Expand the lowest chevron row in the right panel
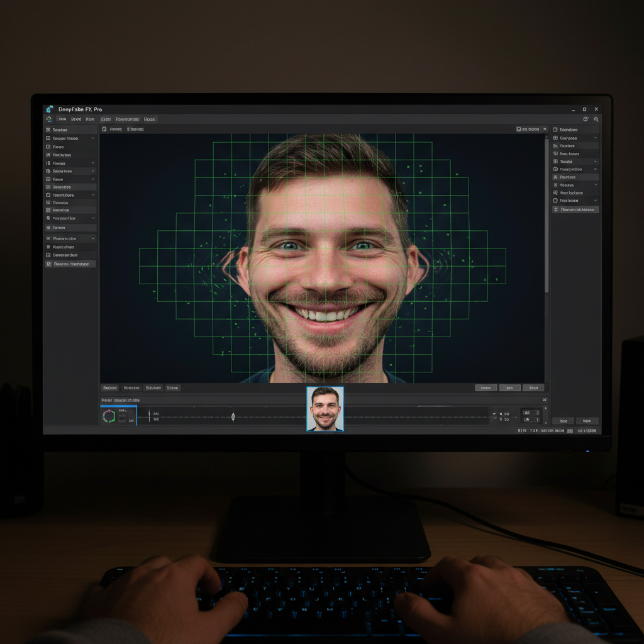This screenshot has height=644, width=644. 596,201
